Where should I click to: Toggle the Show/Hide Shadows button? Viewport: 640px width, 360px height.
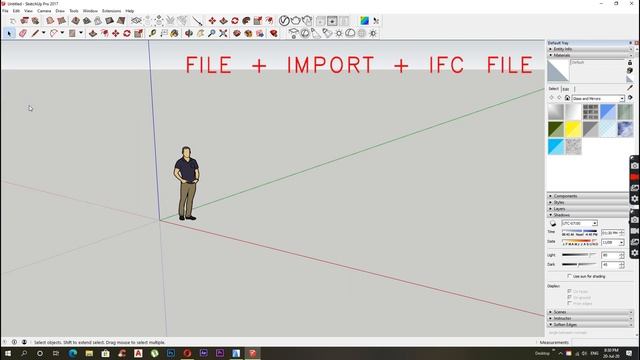[x=553, y=223]
